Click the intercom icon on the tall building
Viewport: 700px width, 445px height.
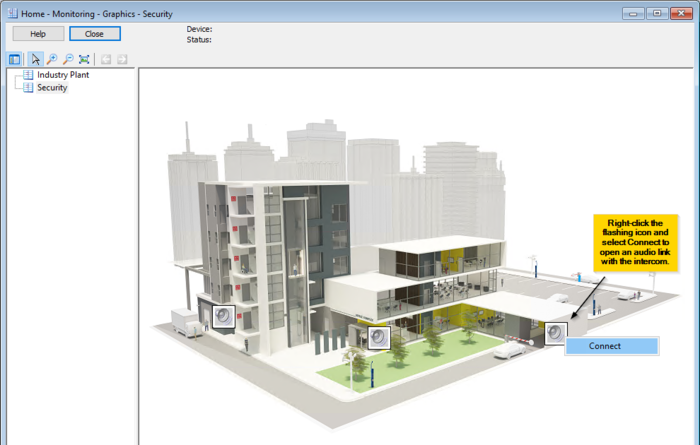(x=223, y=317)
